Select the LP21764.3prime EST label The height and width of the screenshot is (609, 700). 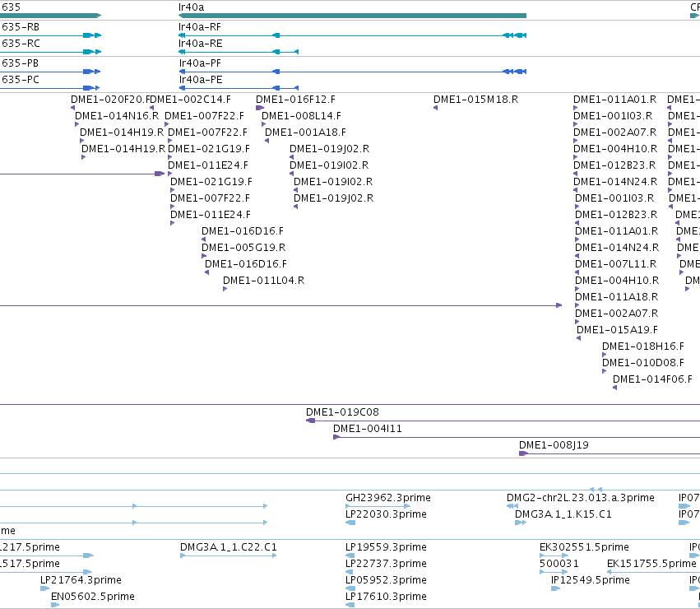click(81, 580)
